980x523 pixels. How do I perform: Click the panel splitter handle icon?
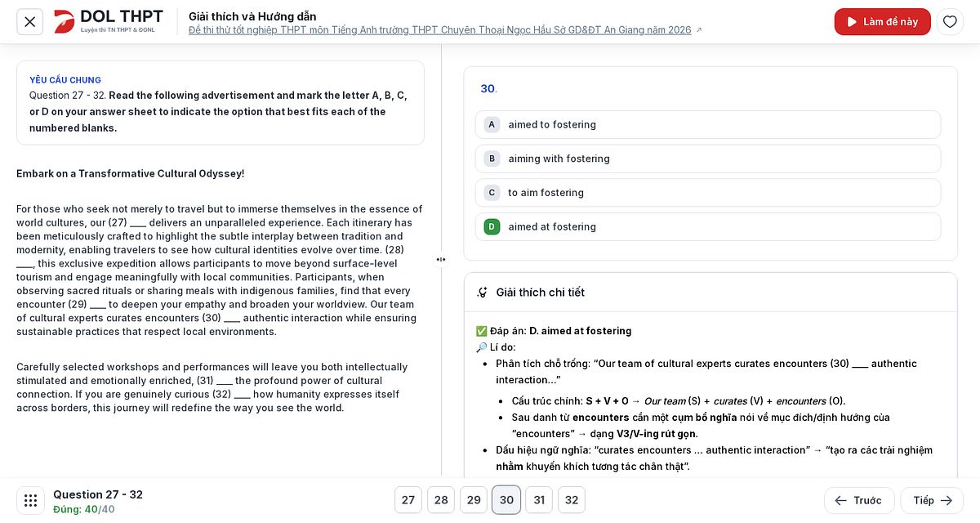(441, 260)
